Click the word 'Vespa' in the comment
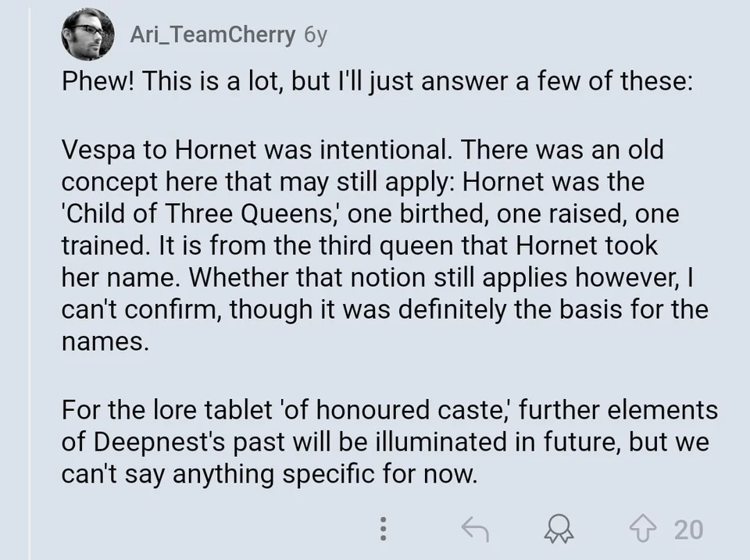 click(98, 150)
